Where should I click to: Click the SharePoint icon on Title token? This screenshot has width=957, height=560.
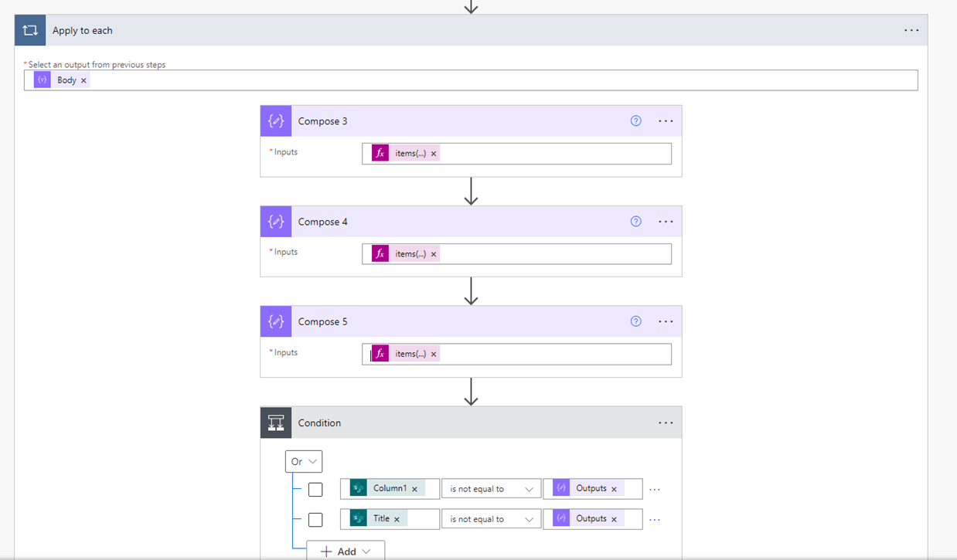tap(358, 518)
